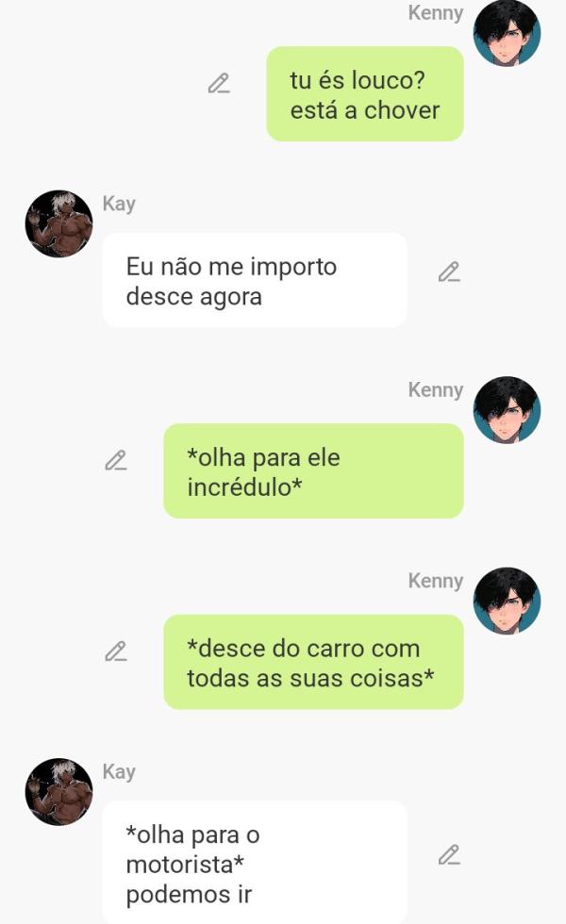This screenshot has height=924, width=566.
Task: Tap the 'tu és louco? está a chover' bubble
Action: [x=365, y=93]
